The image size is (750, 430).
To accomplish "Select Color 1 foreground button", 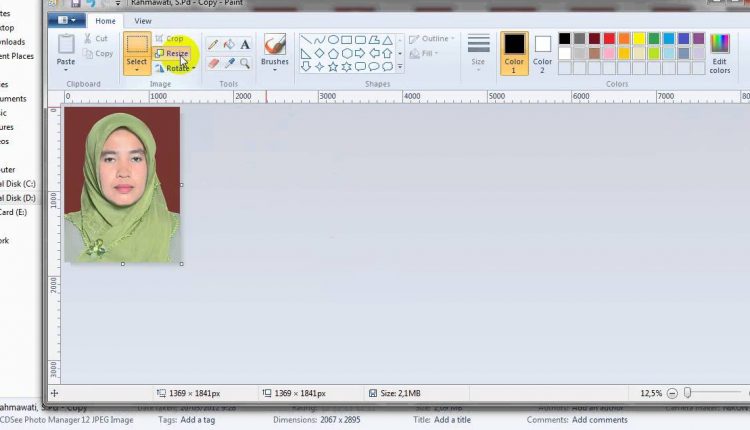I will tap(514, 53).
